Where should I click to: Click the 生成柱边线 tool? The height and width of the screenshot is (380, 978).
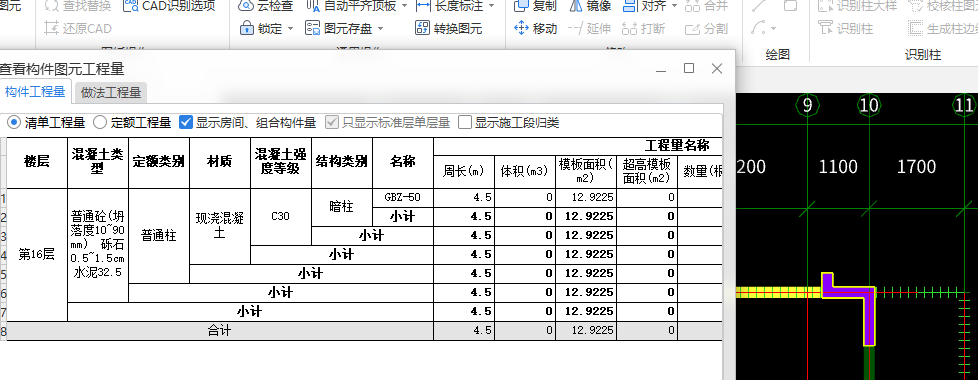(942, 29)
